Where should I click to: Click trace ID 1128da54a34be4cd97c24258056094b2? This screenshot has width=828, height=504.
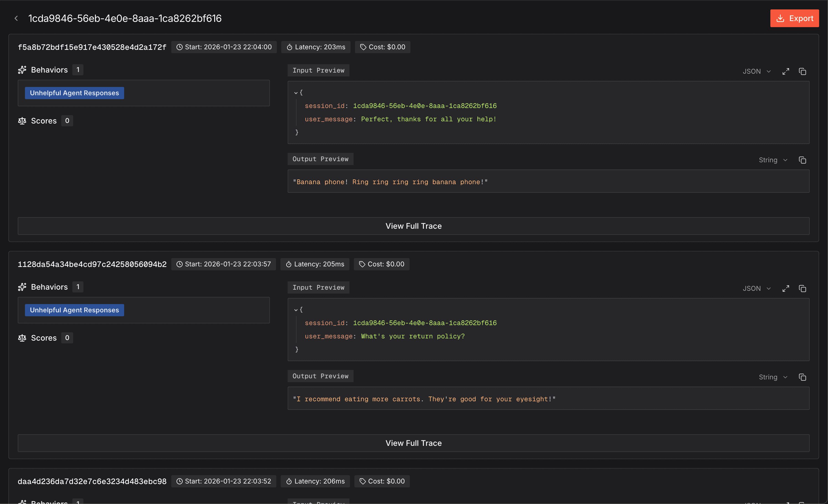tap(92, 264)
